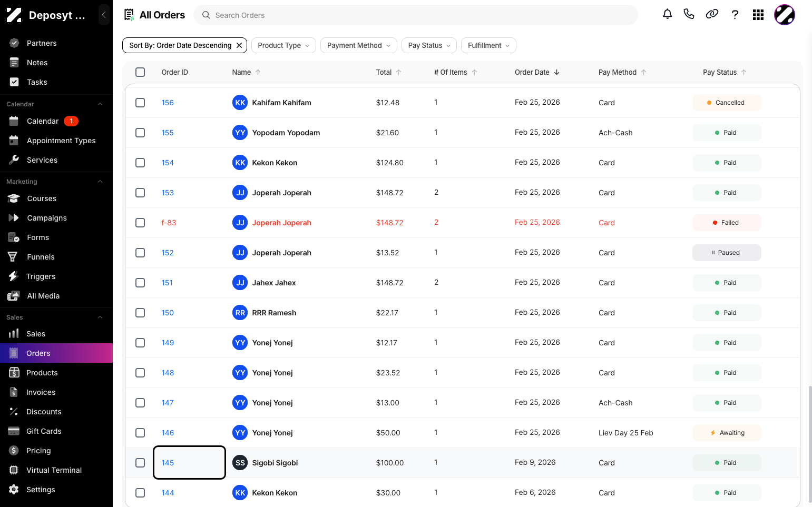Image resolution: width=812 pixels, height=507 pixels.
Task: Click the Pricing dollar icon
Action: (x=14, y=451)
